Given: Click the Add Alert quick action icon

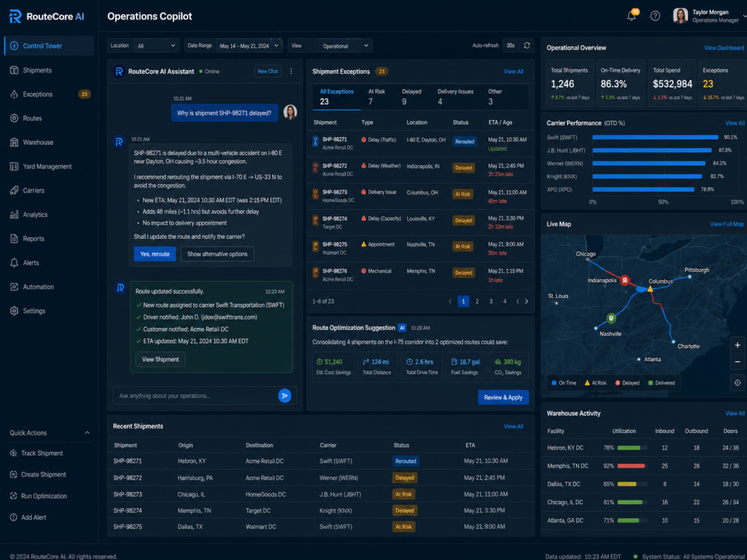Looking at the screenshot, I should 13,517.
